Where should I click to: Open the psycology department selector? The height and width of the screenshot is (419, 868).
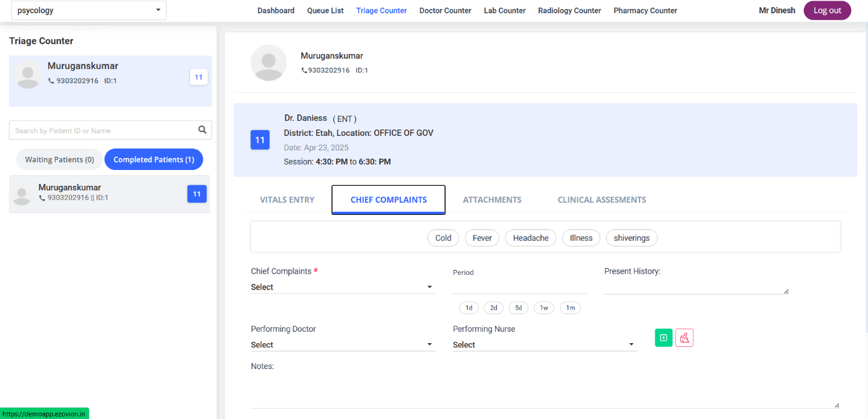[x=89, y=11]
